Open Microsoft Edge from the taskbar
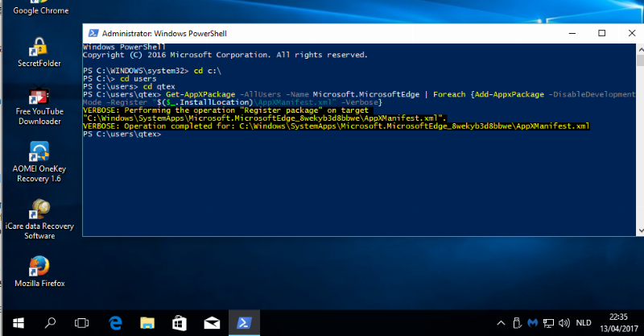644x336 pixels. (x=115, y=323)
